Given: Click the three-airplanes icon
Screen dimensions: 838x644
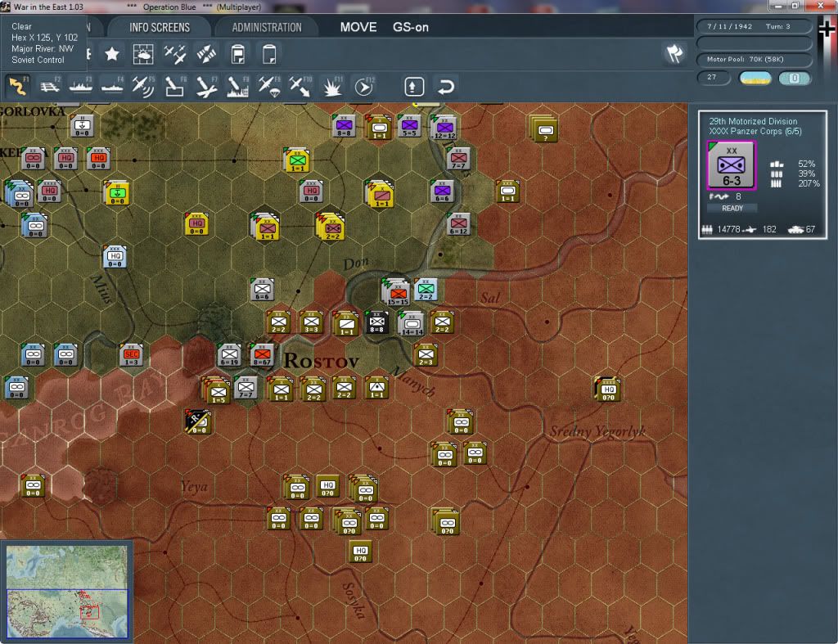Looking at the screenshot, I should point(175,54).
